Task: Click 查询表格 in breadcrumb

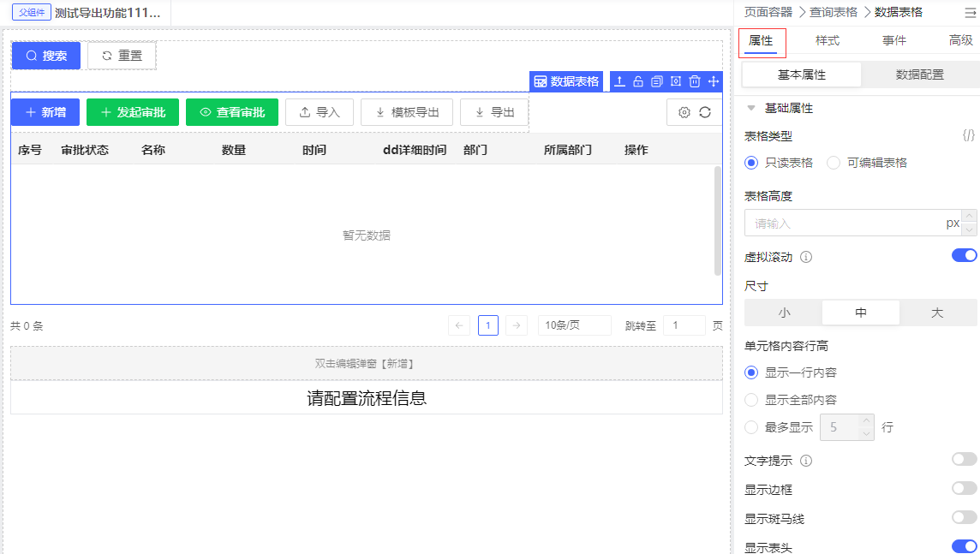Action: point(834,13)
